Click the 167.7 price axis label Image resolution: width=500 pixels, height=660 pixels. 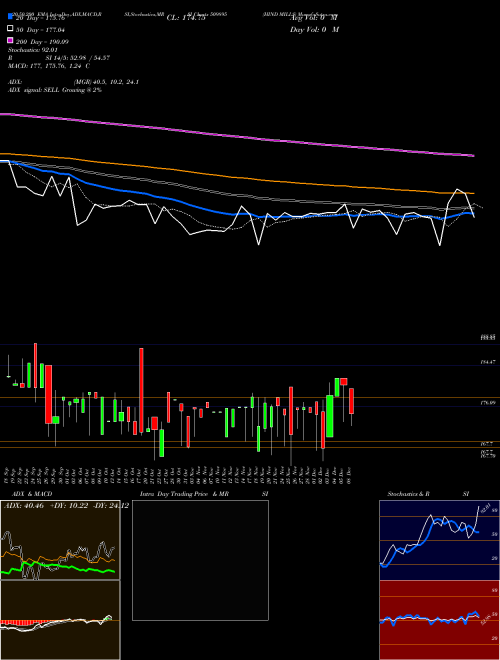coord(487,444)
